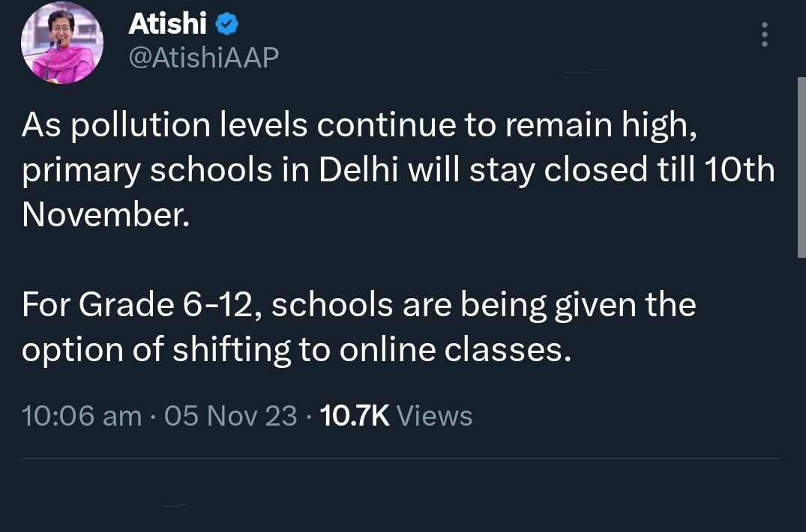
Task: Open the three-dot more options menu
Action: (764, 35)
